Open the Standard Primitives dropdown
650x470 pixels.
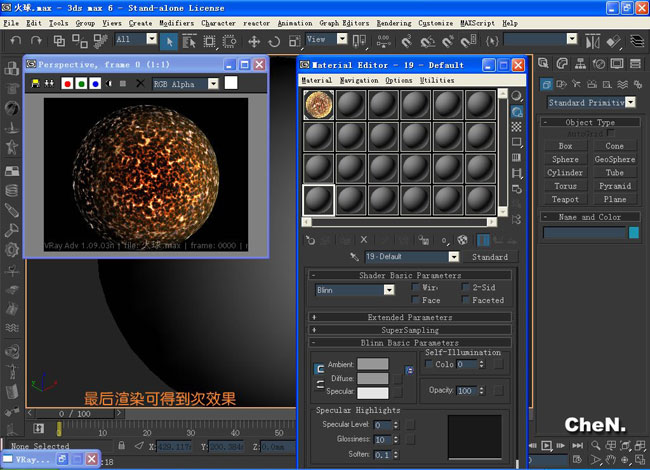pyautogui.click(x=631, y=102)
